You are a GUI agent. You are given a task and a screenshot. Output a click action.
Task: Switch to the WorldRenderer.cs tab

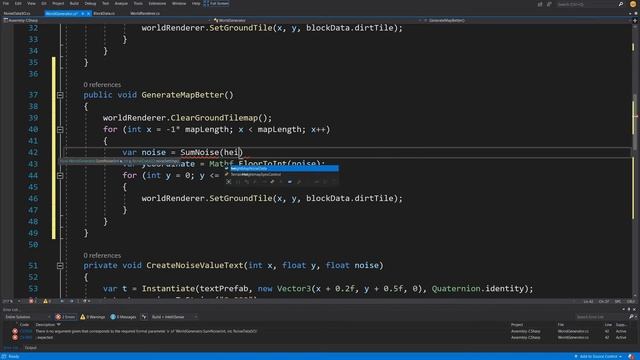[145, 13]
